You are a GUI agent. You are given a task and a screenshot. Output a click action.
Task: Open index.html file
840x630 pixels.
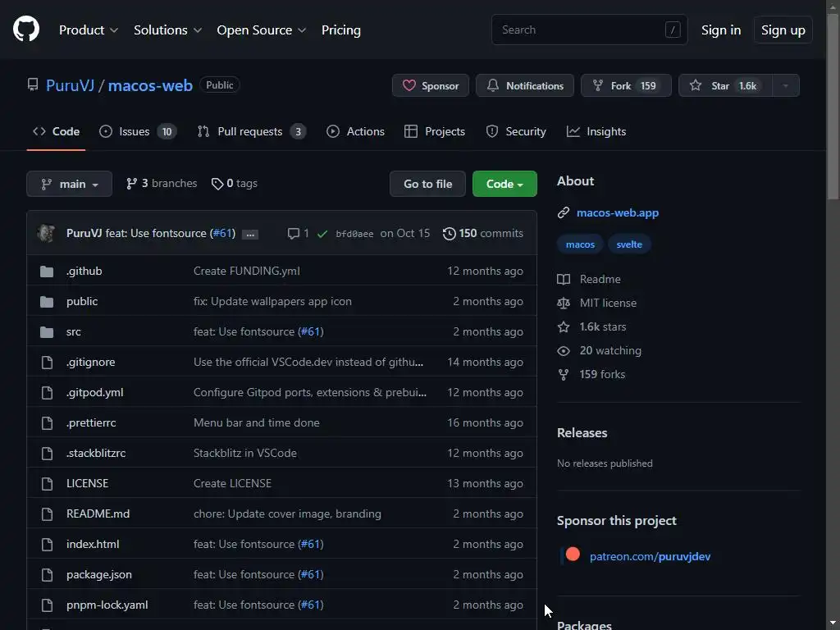point(93,545)
